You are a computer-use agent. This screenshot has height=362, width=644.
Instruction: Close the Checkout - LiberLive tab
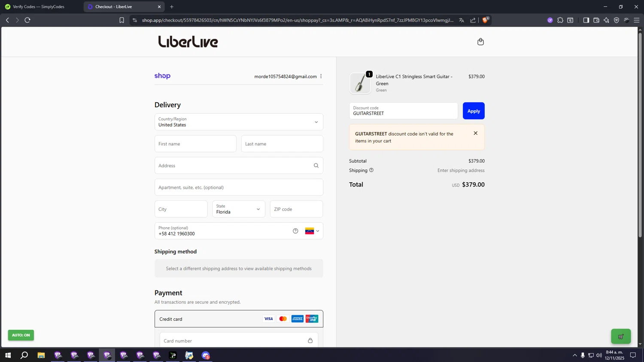[159, 7]
